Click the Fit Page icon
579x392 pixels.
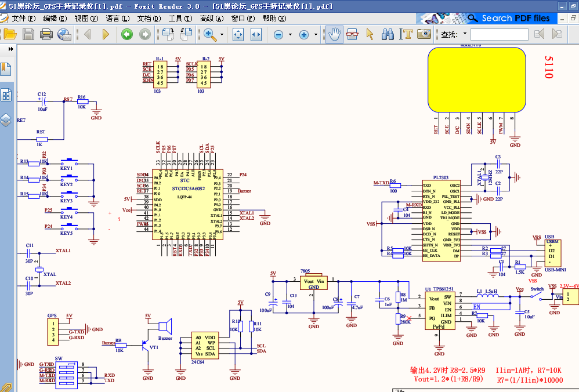(238, 34)
